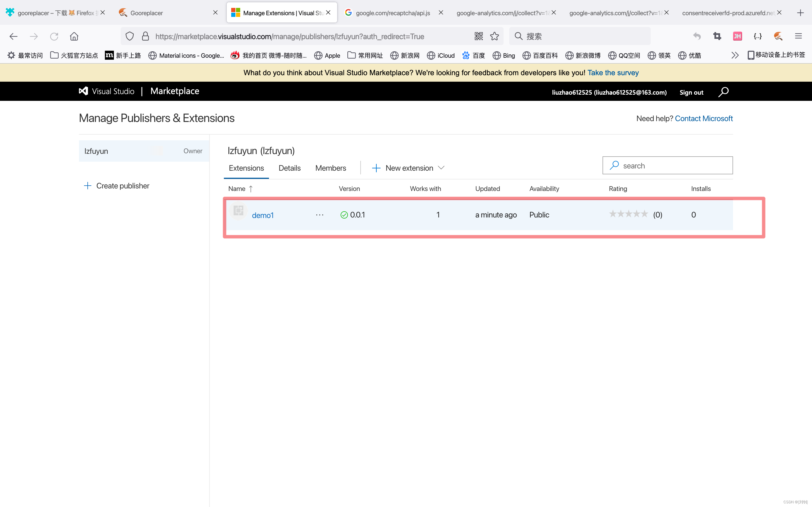Image resolution: width=812 pixels, height=507 pixels.
Task: Sign out of the Marketplace account
Action: [x=691, y=92]
